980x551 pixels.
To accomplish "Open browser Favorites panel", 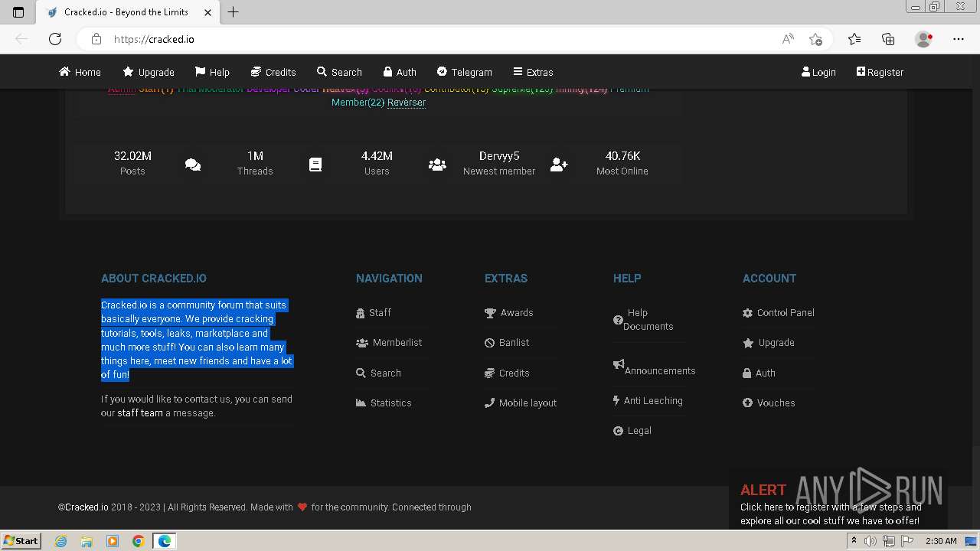I will click(x=854, y=39).
